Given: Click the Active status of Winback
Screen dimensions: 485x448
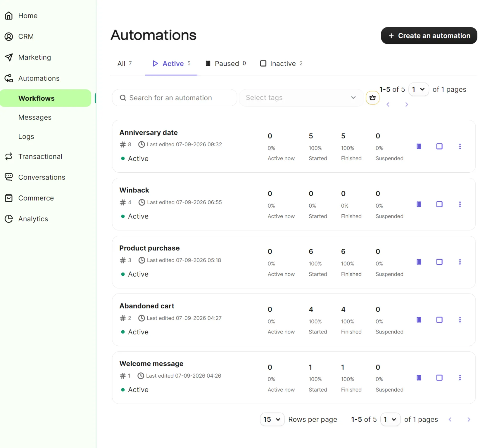Looking at the screenshot, I should point(135,216).
